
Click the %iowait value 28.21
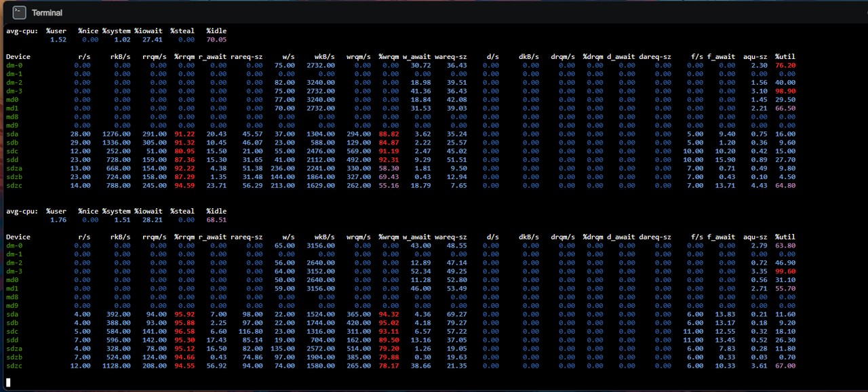(153, 220)
